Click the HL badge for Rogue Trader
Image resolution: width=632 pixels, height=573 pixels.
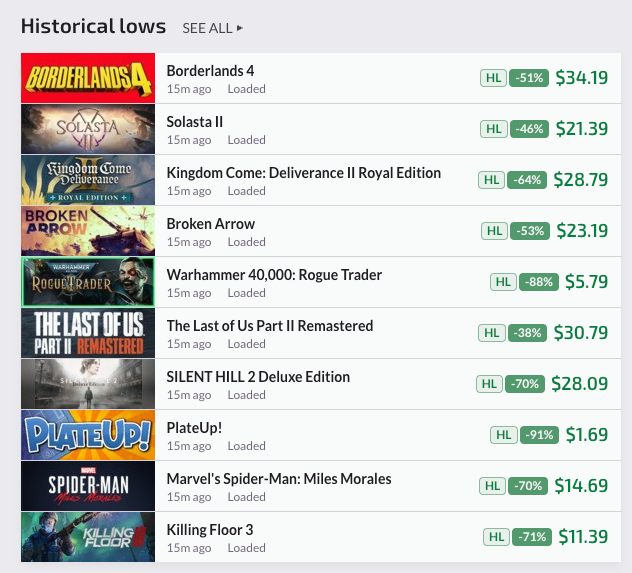point(503,282)
